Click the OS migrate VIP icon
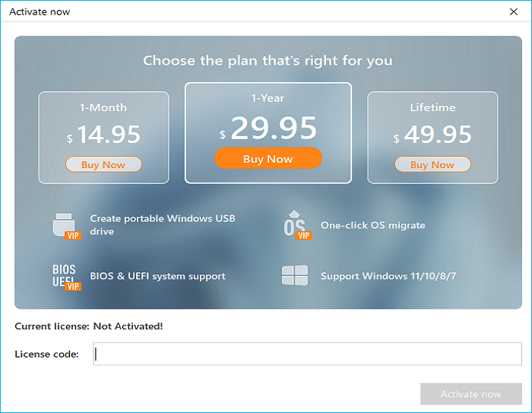 [x=298, y=225]
